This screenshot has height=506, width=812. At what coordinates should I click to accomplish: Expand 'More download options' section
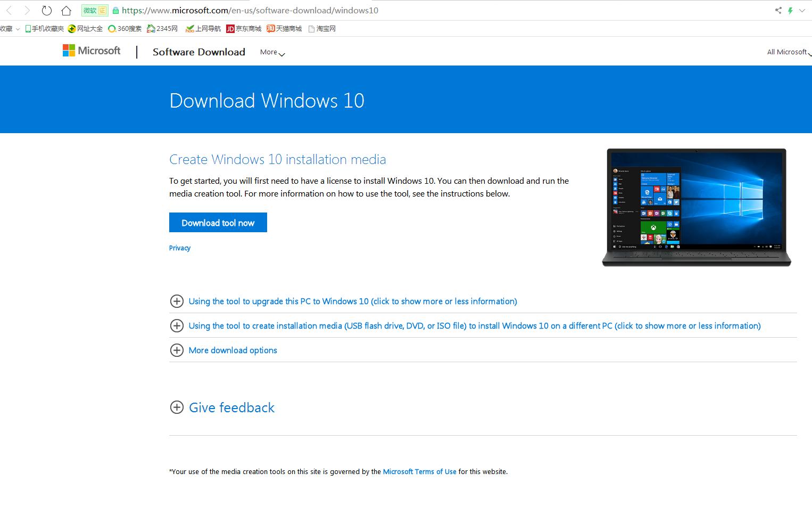tap(233, 350)
